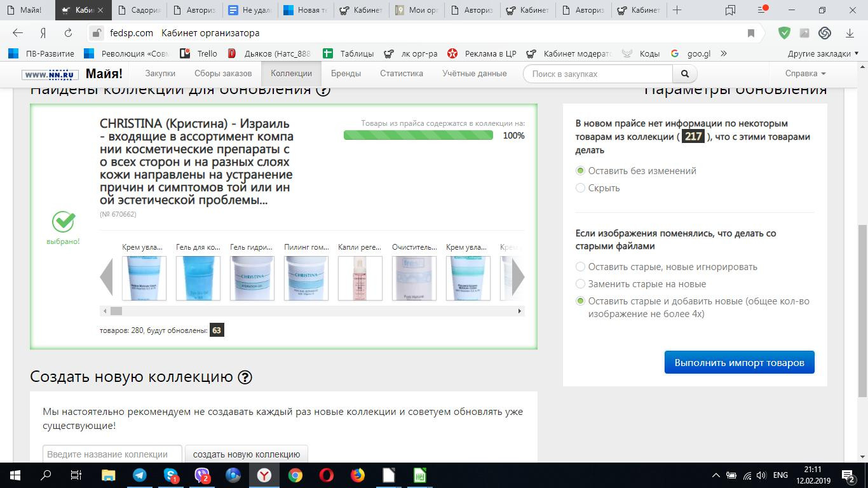
Task: Open Viber from the taskbar
Action: 202,475
